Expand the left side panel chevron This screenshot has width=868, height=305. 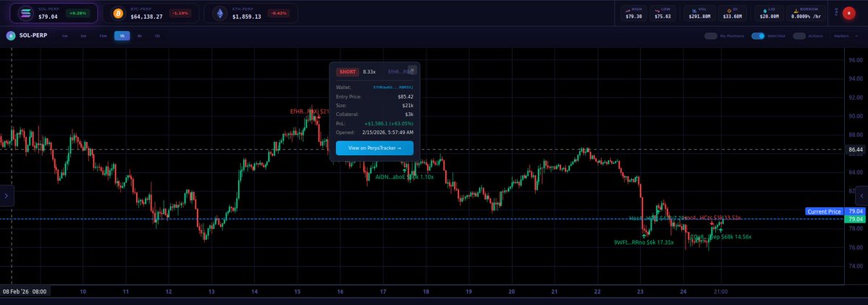point(7,196)
